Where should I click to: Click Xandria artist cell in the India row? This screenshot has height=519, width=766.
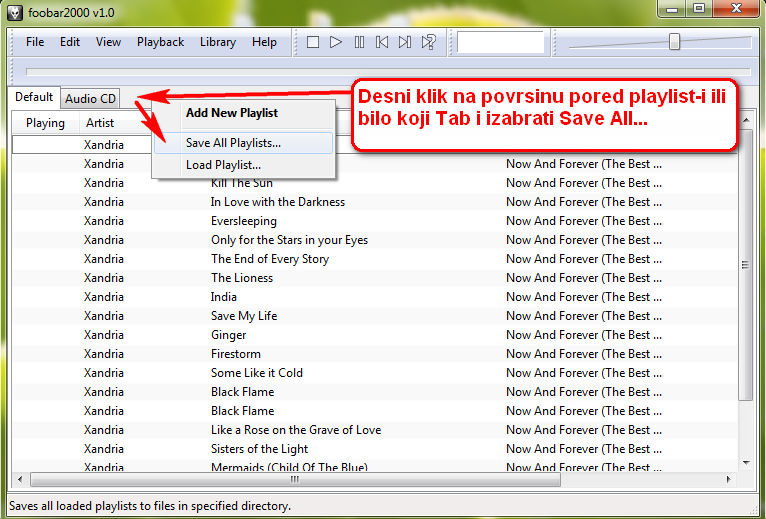pyautogui.click(x=104, y=297)
